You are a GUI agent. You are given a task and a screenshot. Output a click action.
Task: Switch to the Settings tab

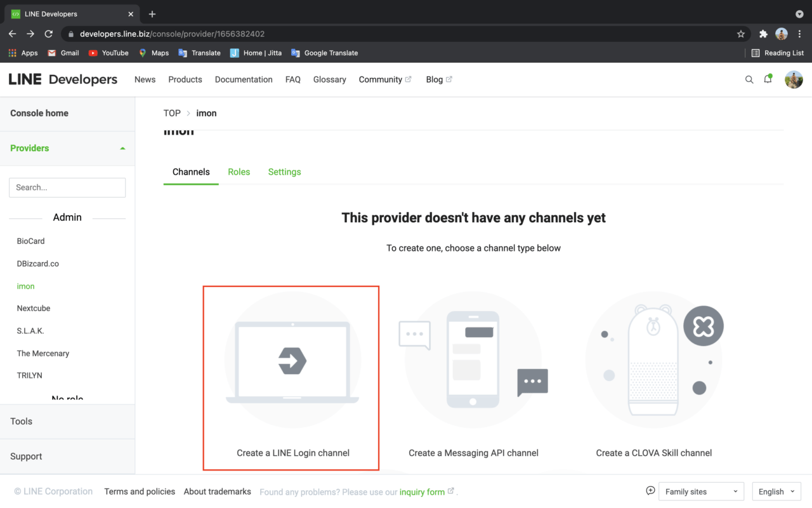tap(284, 172)
